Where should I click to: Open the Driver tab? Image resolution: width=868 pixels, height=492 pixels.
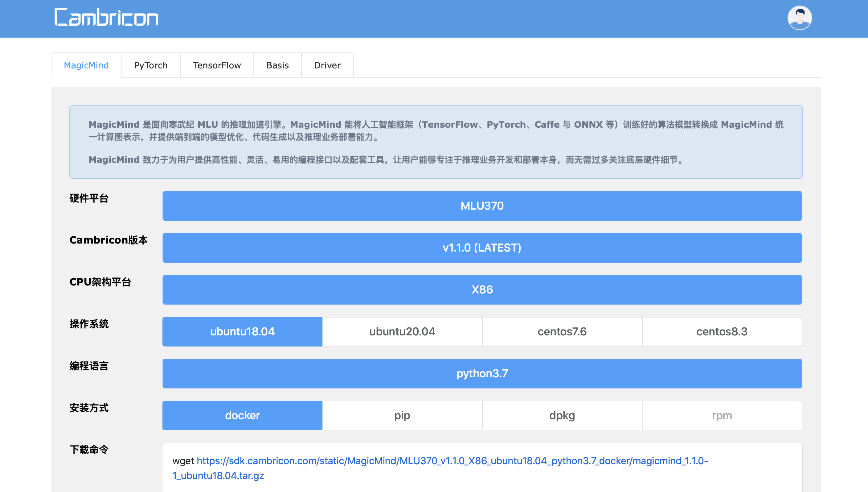(327, 65)
